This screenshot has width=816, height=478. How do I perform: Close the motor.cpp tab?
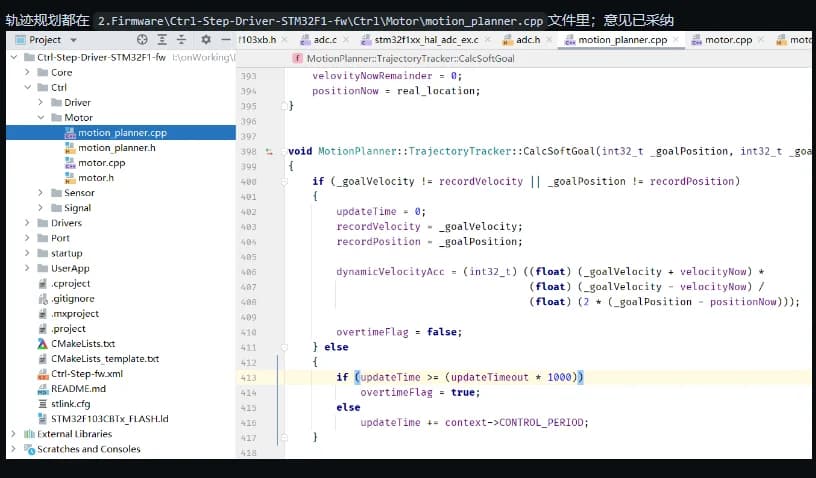tap(760, 40)
